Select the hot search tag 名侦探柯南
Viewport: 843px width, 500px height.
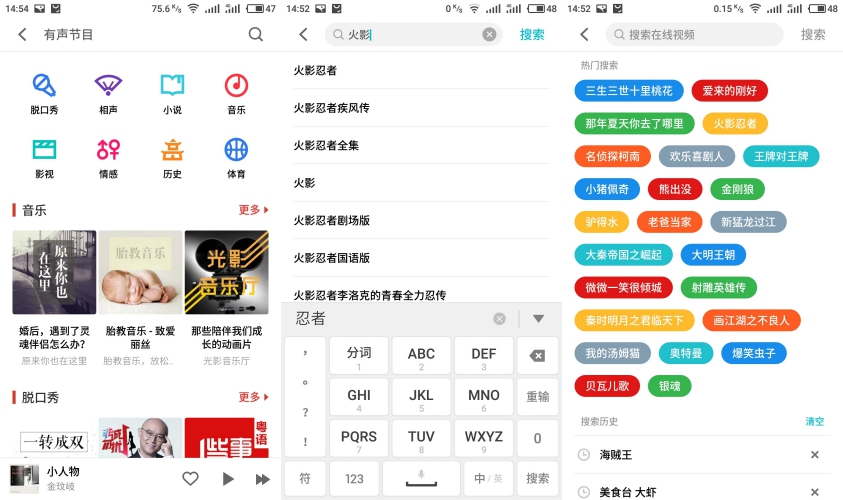pos(612,156)
